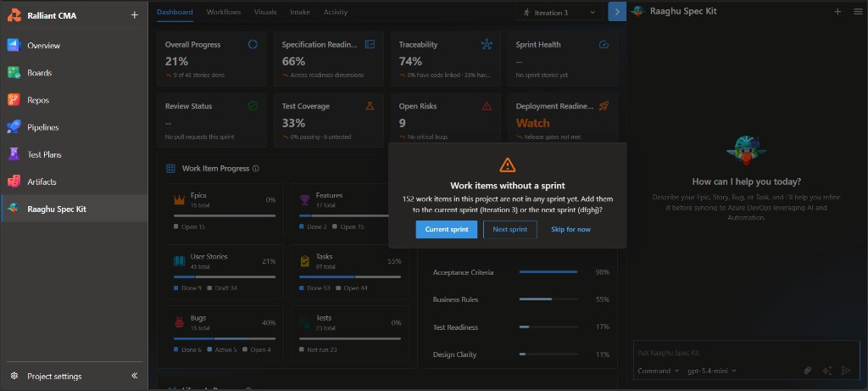Click the Overall Progress 21% card
Image resolution: width=868 pixels, height=391 pixels.
211,59
